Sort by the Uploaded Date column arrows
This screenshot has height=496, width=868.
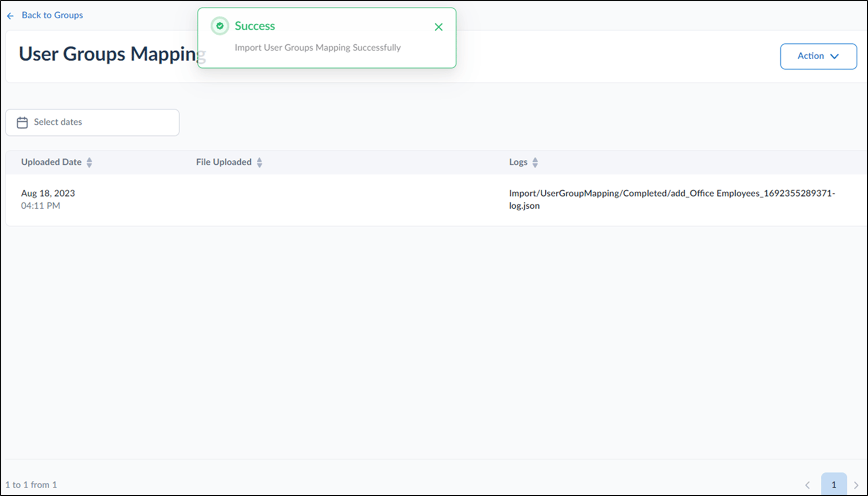89,163
